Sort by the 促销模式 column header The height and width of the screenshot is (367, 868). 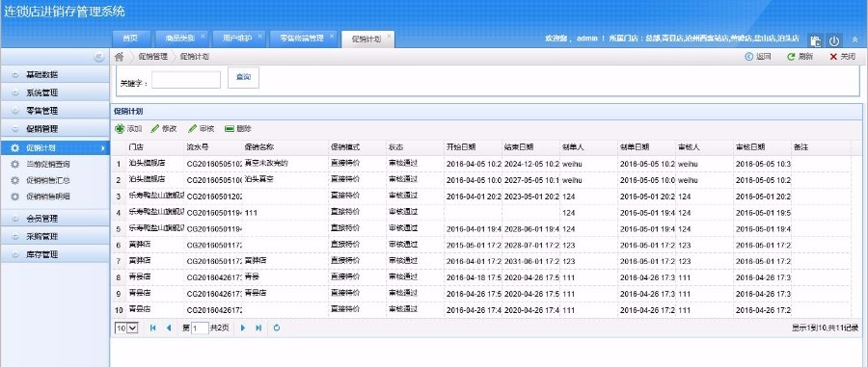(357, 147)
